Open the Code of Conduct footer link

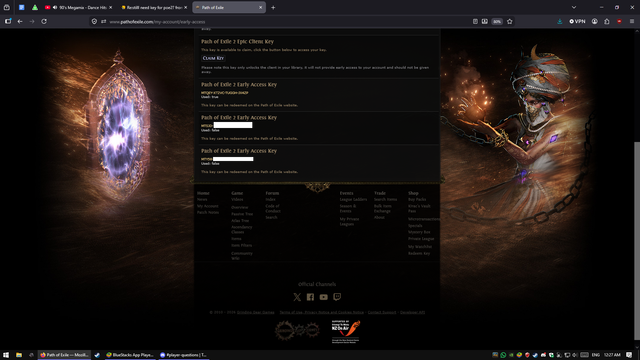(273, 209)
